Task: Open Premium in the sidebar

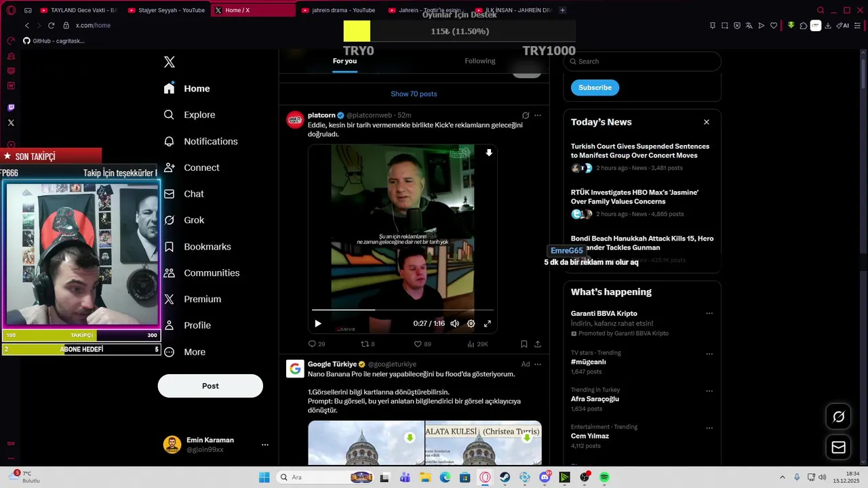Action: point(193,299)
